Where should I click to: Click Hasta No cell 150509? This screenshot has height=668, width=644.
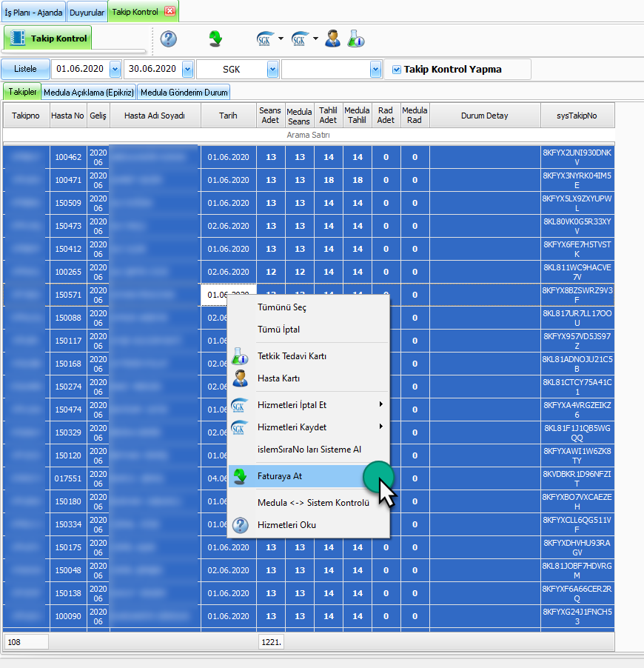pos(68,203)
